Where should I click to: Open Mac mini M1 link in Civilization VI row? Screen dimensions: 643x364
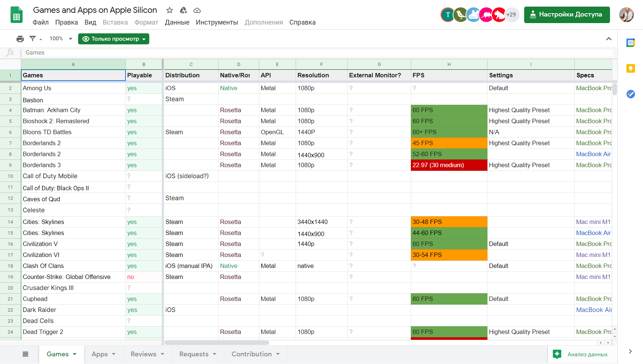coord(593,255)
